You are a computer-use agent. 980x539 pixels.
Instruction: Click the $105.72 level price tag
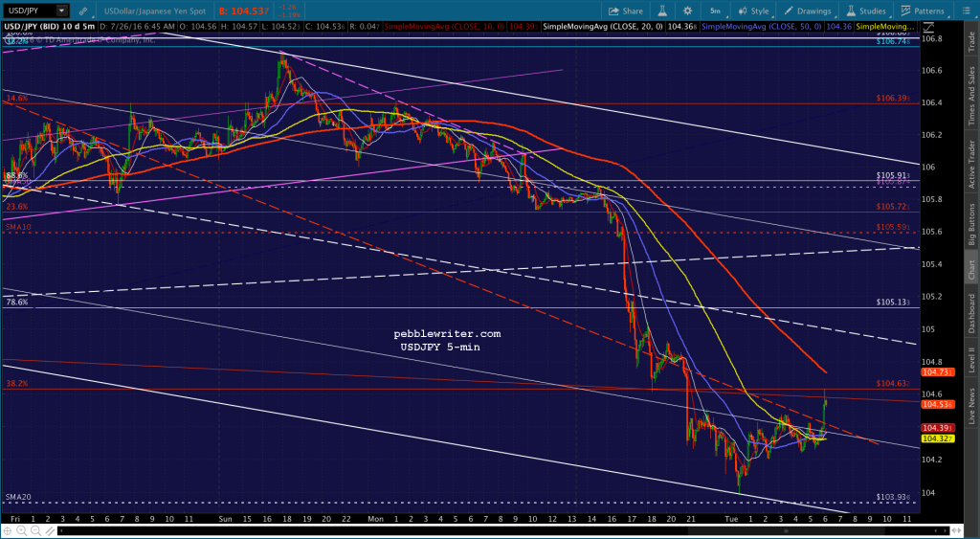(x=893, y=207)
